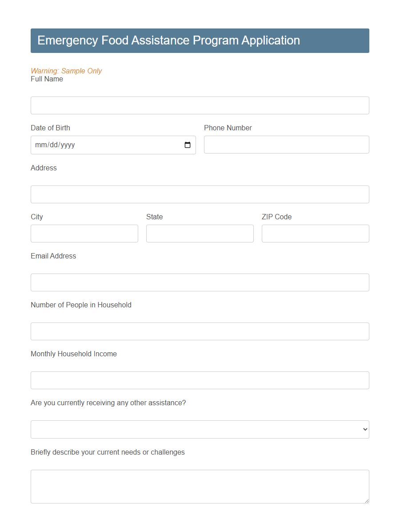Screen dimensions: 400x532
Task: Click the Emergency Food Assistance Program header
Action: click(168, 40)
